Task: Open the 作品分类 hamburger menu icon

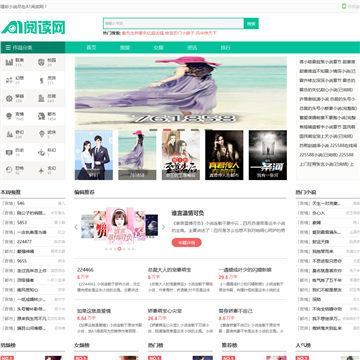Action: [x=8, y=48]
